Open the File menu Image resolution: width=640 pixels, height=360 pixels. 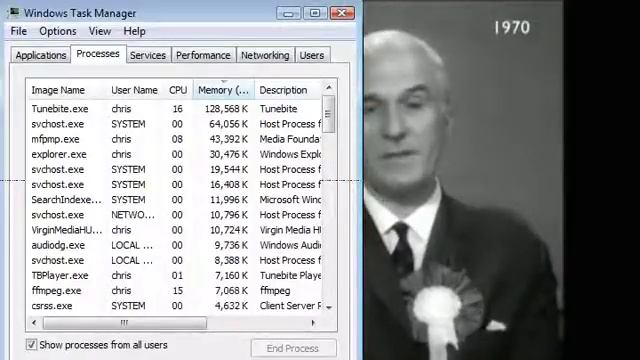[19, 31]
